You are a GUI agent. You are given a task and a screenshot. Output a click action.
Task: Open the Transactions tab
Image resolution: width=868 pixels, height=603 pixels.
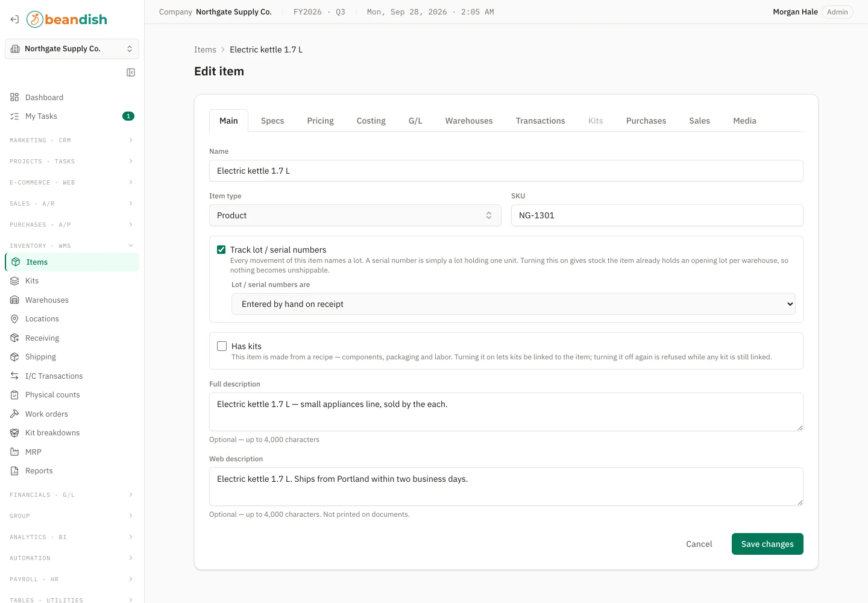[540, 121]
